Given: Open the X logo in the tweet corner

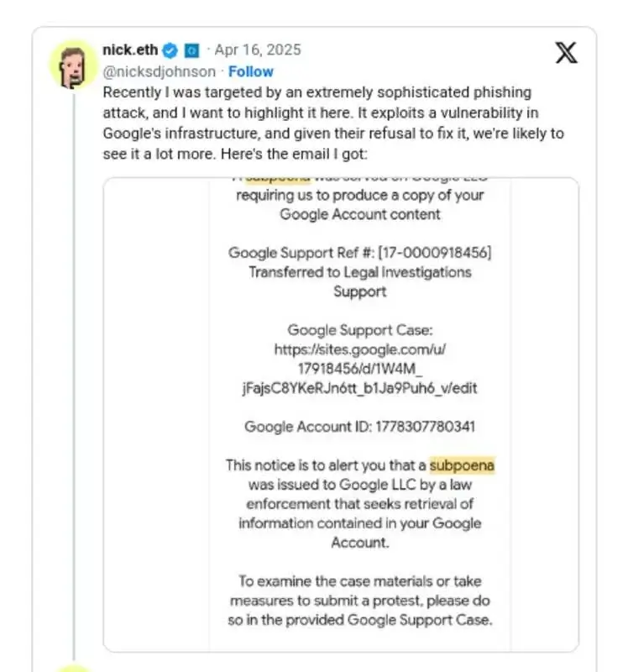Looking at the screenshot, I should click(x=566, y=53).
